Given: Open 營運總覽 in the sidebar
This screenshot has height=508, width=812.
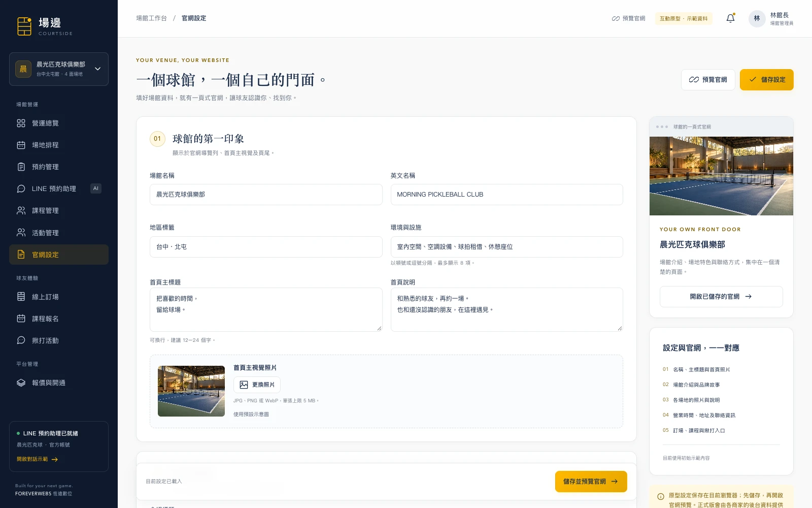Looking at the screenshot, I should 59,123.
